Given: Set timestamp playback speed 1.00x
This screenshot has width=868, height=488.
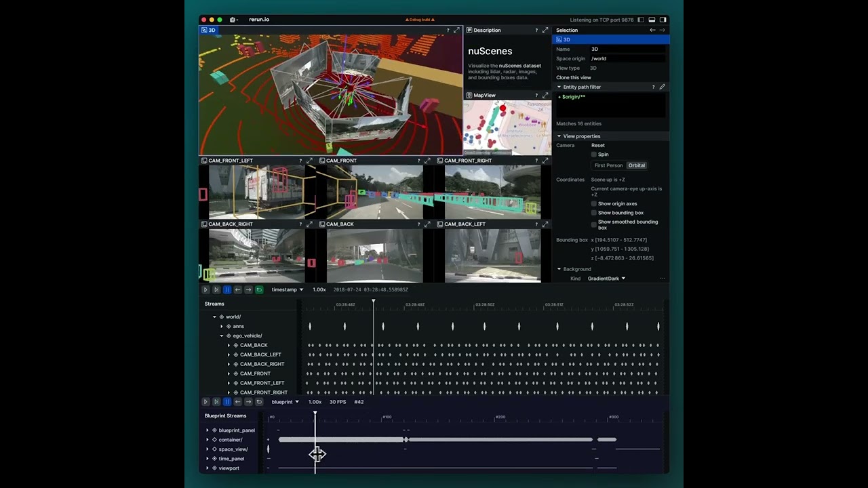Looking at the screenshot, I should (319, 289).
